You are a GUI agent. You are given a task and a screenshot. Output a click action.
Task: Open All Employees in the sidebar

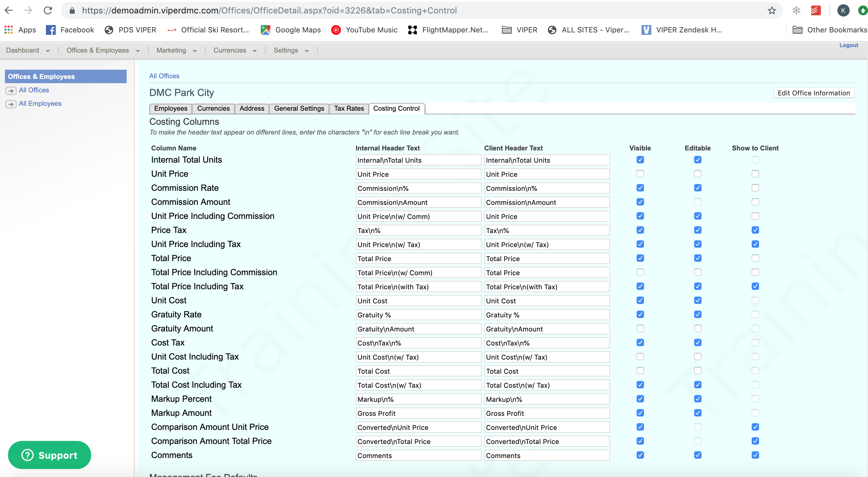(x=40, y=104)
